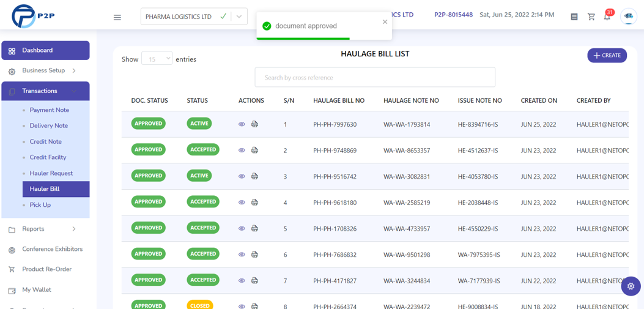Open Delivery Note page
Viewport: 644px width, 309px height.
point(49,125)
